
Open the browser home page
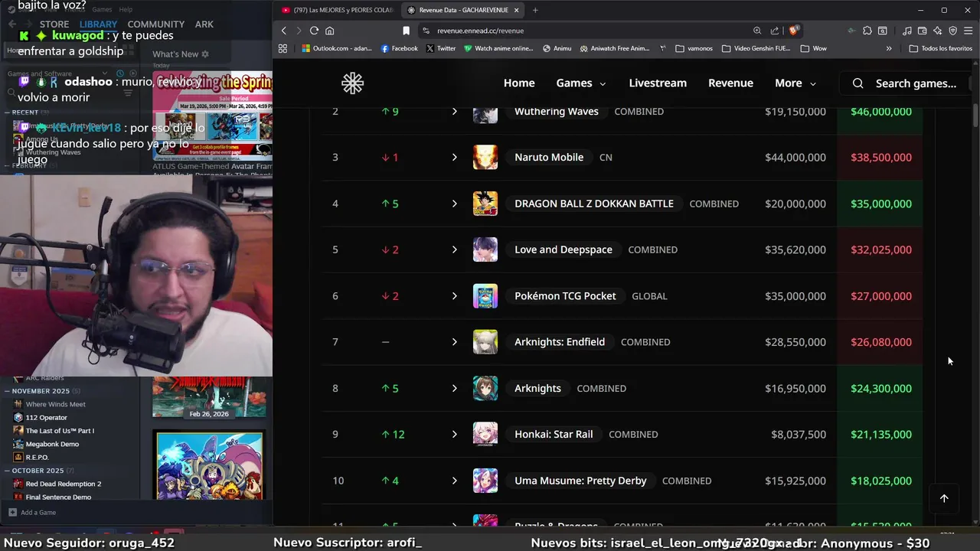pos(330,31)
